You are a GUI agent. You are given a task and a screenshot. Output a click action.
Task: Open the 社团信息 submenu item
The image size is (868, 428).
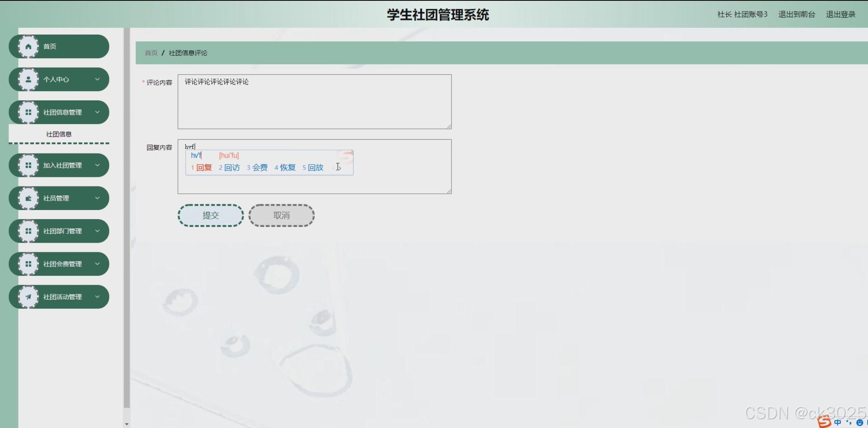(x=59, y=134)
